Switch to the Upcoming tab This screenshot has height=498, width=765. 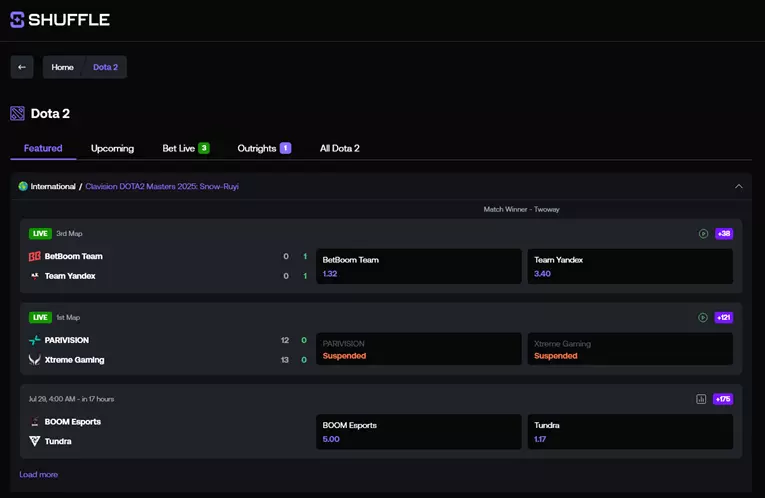[112, 148]
